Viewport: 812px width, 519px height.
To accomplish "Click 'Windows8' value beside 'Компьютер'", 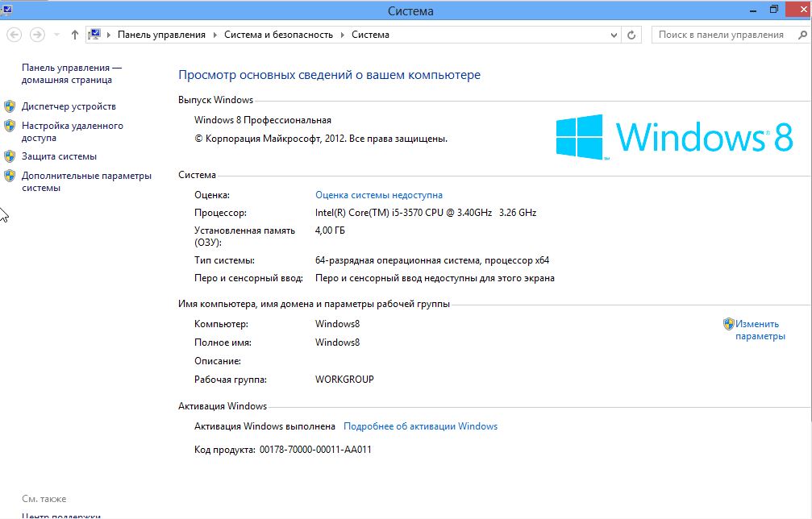I will click(337, 324).
